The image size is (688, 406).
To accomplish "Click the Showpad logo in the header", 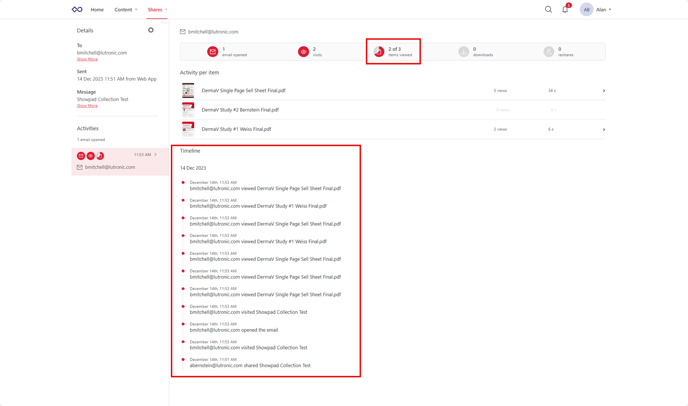I will click(x=77, y=10).
